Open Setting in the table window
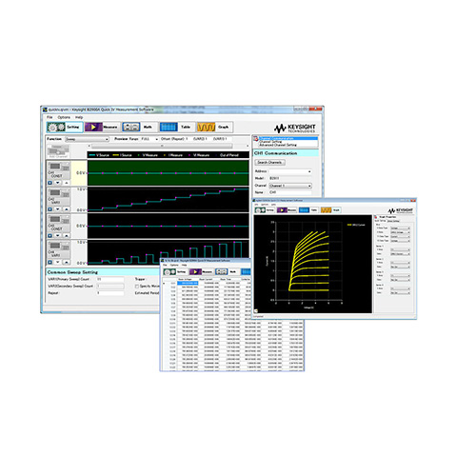The image size is (476, 476). click(175, 272)
